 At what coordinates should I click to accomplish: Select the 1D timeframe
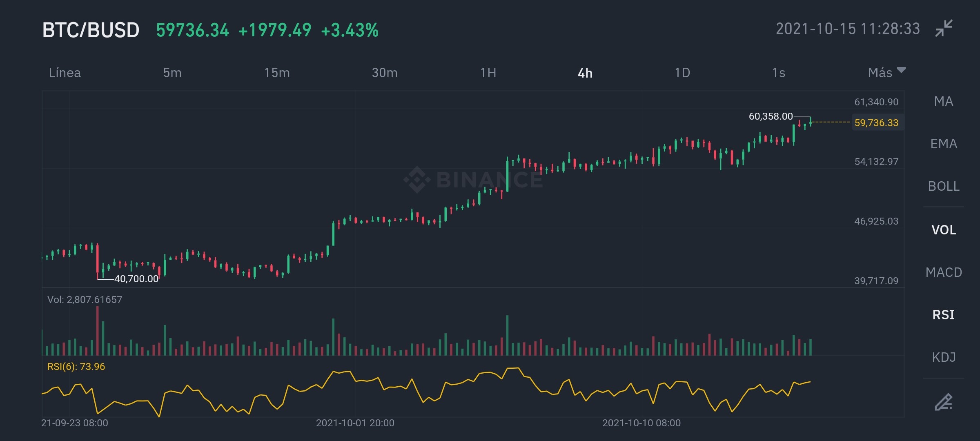682,73
